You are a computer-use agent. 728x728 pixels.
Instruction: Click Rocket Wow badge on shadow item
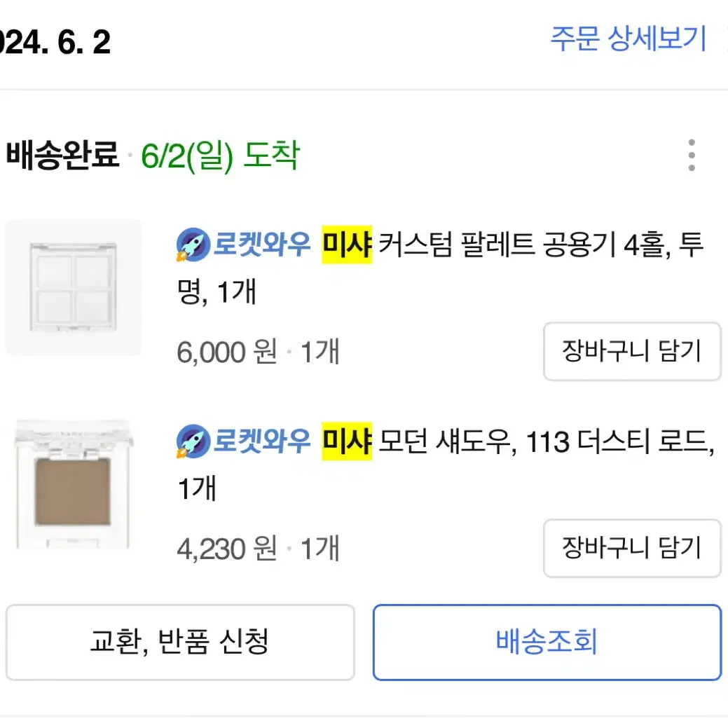pos(243,441)
